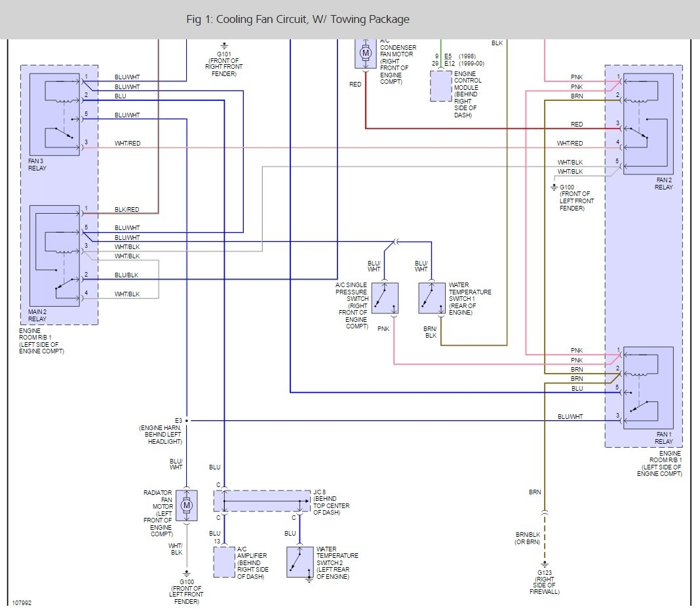Click the RADIATOR FAN MOTOR text label
Viewport: 700px width, 611px height.
[158, 513]
